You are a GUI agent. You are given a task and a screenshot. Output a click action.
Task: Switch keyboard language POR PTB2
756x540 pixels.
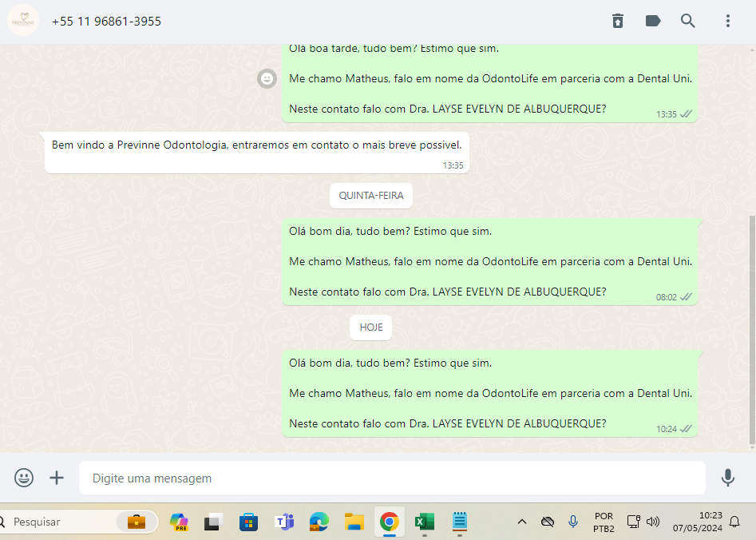(604, 522)
